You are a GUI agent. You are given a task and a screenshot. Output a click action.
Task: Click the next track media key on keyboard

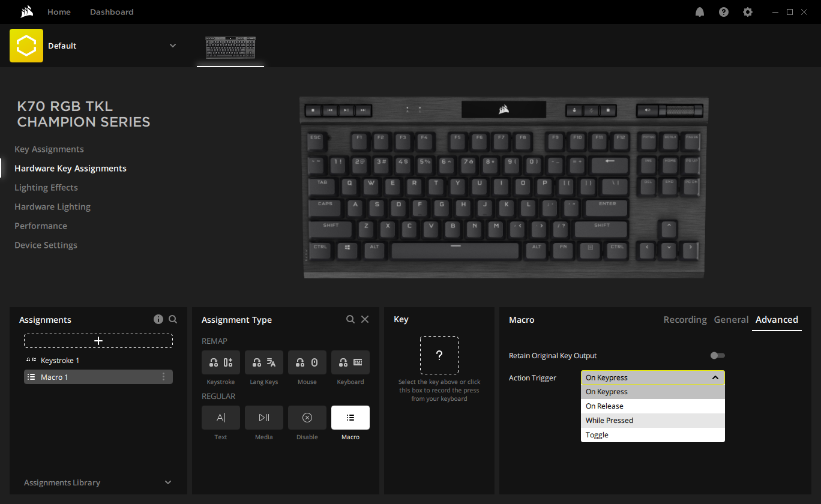click(x=362, y=110)
